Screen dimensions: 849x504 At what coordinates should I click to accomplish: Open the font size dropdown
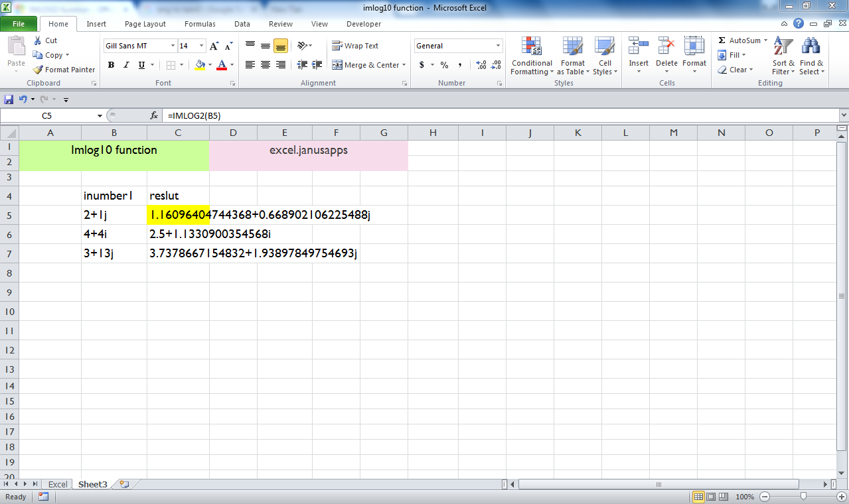point(202,46)
